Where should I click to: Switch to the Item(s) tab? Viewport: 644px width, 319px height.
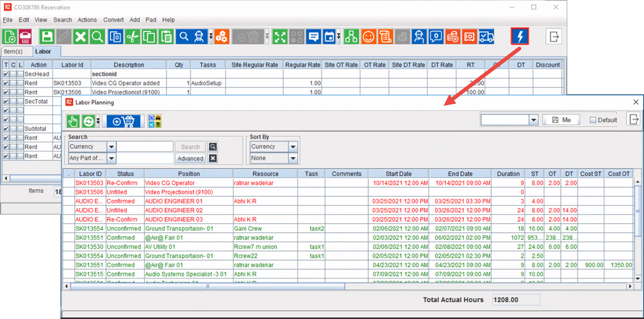(13, 52)
